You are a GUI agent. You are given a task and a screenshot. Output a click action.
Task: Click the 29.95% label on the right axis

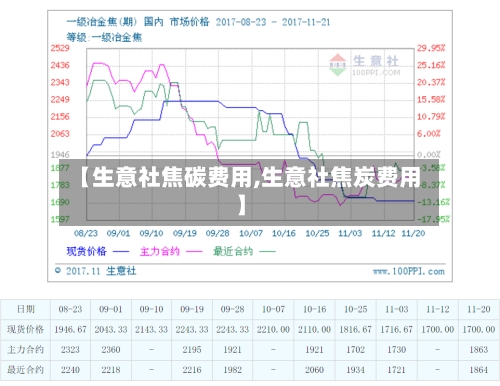point(431,48)
